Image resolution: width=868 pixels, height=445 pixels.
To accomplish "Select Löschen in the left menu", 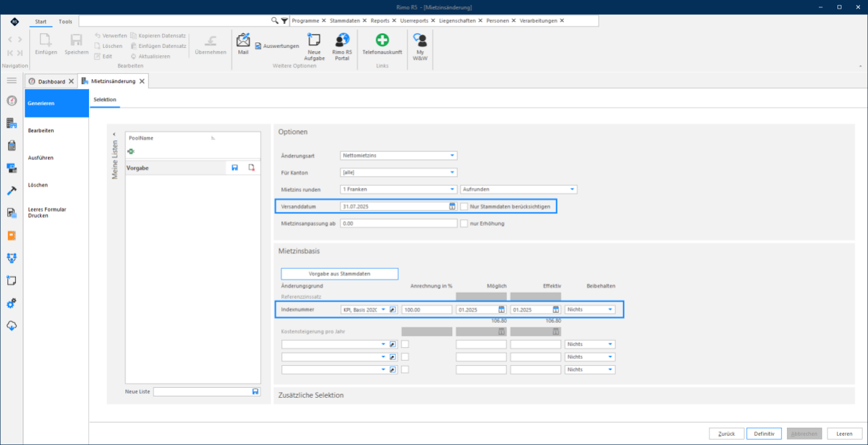I will pos(56,185).
